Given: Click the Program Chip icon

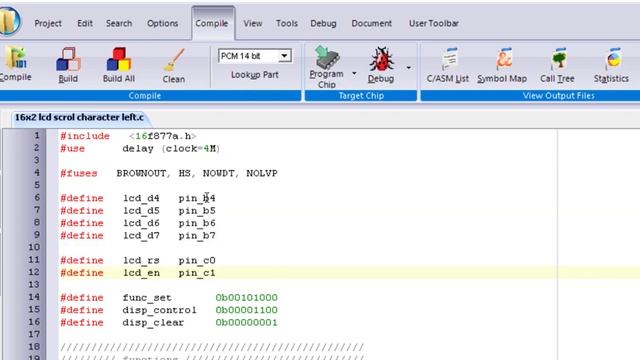Looking at the screenshot, I should click(x=327, y=57).
